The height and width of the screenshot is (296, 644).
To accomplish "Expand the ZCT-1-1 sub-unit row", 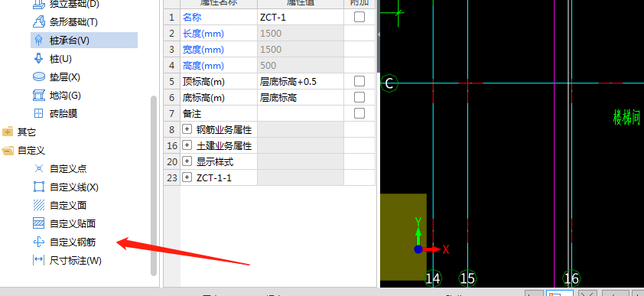I will click(187, 177).
